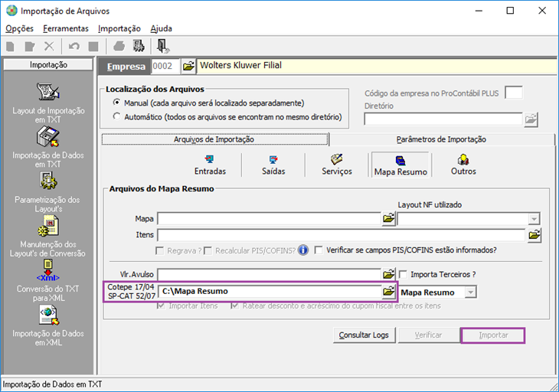Screen dimensions: 559x392
Task: Open Layout de Importação em TXT
Action: point(48,103)
